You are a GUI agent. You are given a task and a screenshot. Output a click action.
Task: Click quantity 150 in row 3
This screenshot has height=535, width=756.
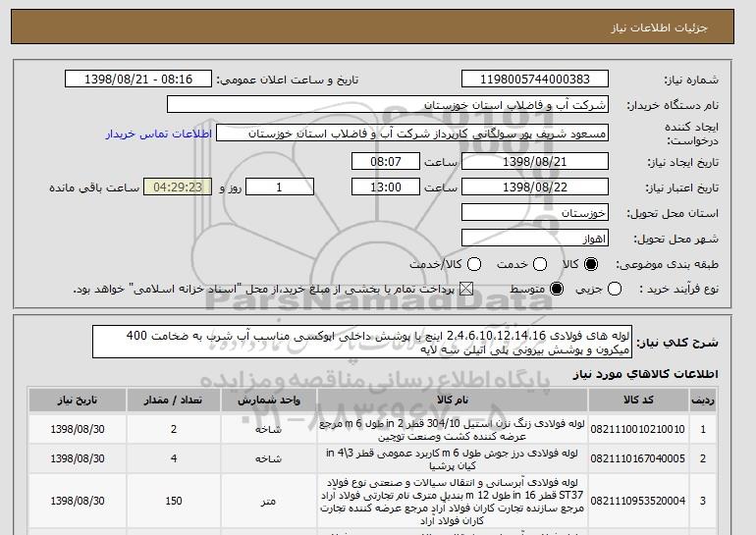click(x=174, y=502)
